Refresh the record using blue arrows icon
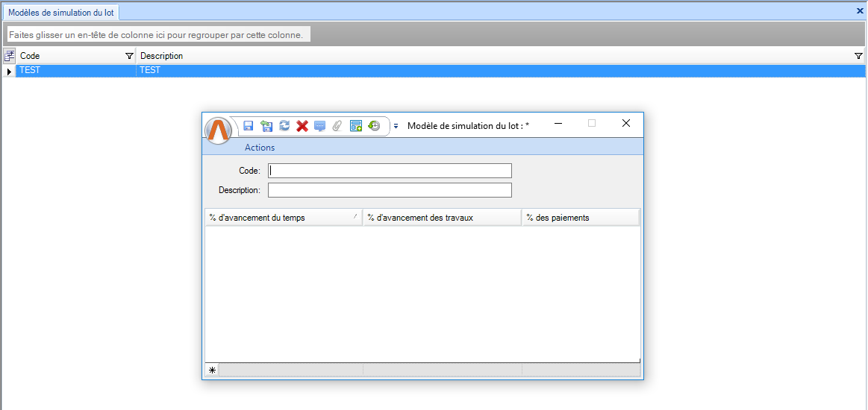868x410 pixels. click(284, 126)
